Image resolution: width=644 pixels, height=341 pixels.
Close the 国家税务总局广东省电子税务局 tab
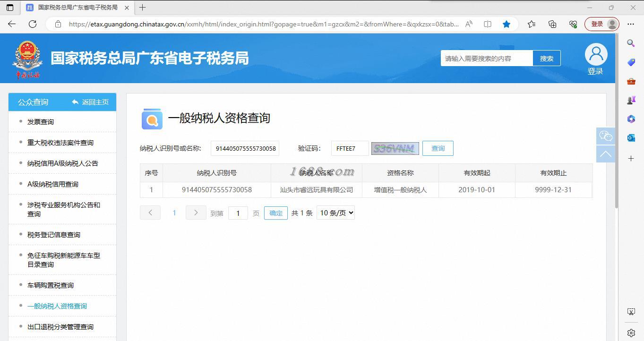coord(127,8)
